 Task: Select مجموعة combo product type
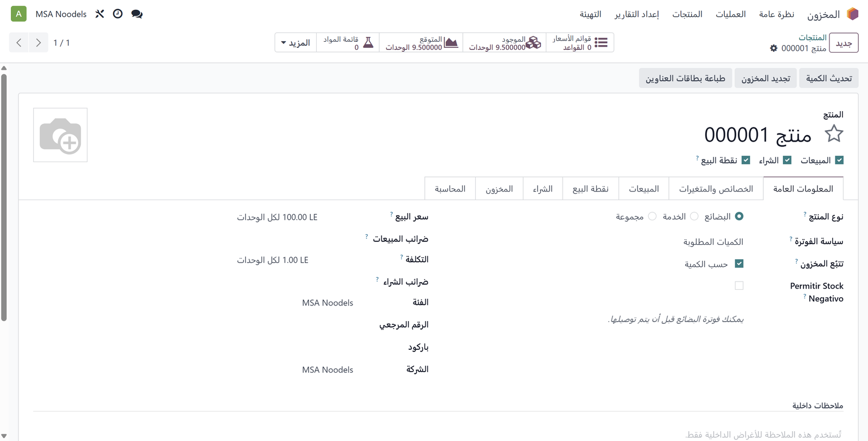(652, 216)
